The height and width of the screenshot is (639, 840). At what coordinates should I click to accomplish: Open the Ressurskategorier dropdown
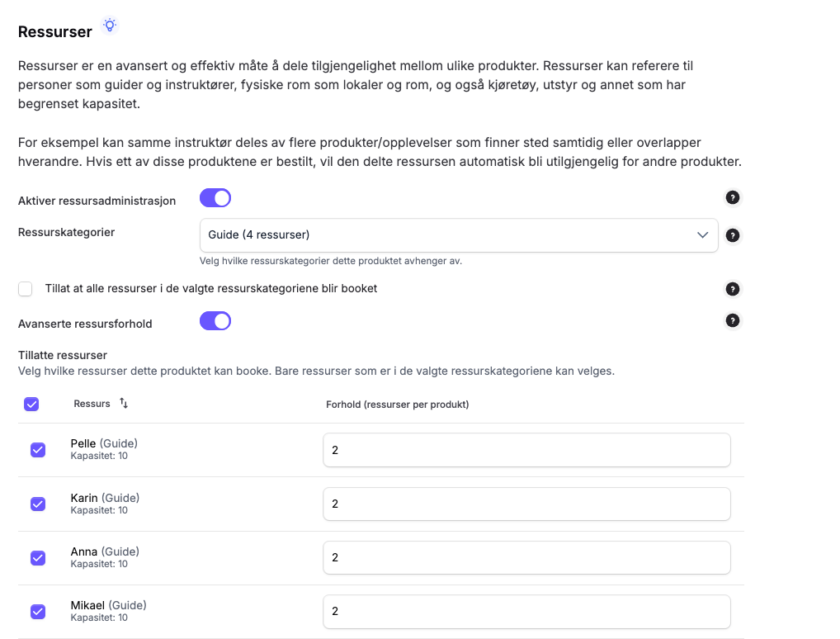point(458,235)
